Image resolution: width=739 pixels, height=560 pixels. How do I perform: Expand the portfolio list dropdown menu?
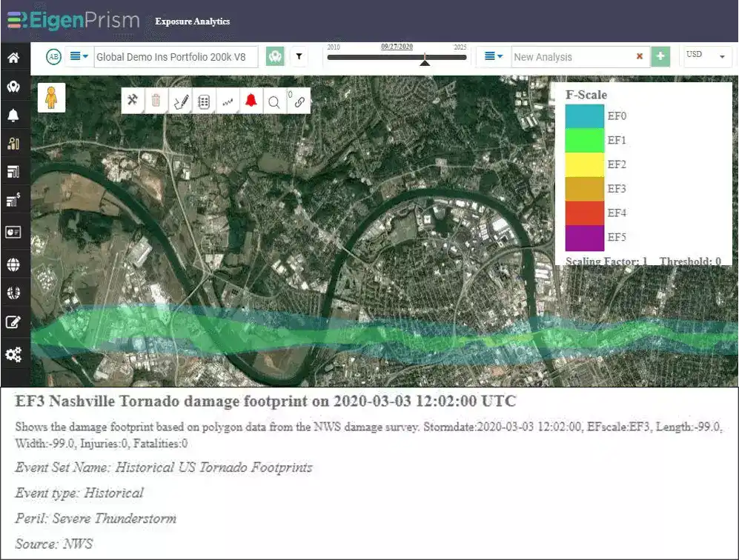click(79, 56)
